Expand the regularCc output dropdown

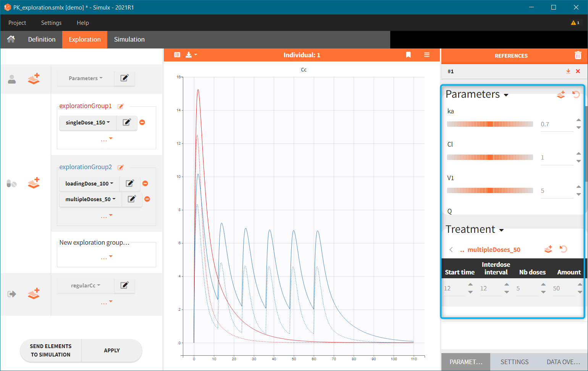pyautogui.click(x=86, y=286)
